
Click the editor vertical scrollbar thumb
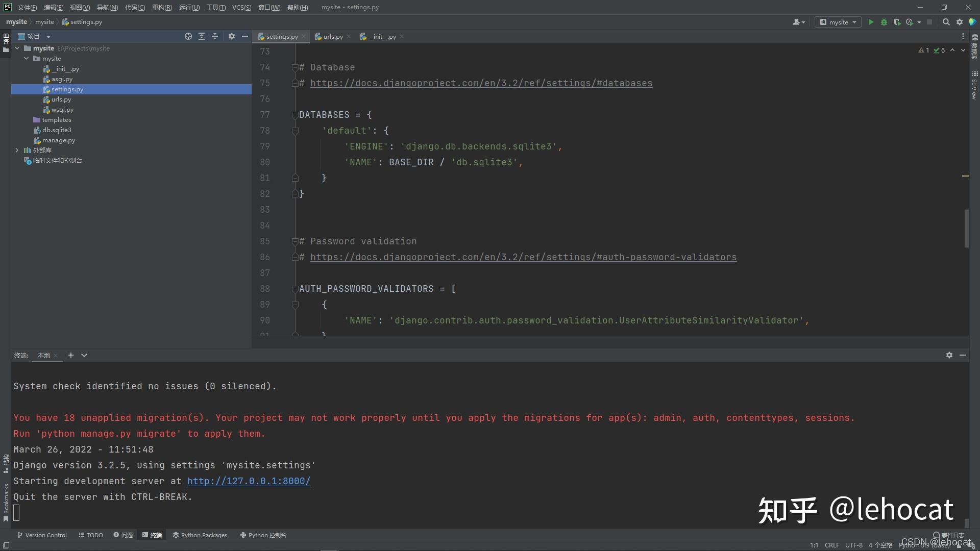966,228
